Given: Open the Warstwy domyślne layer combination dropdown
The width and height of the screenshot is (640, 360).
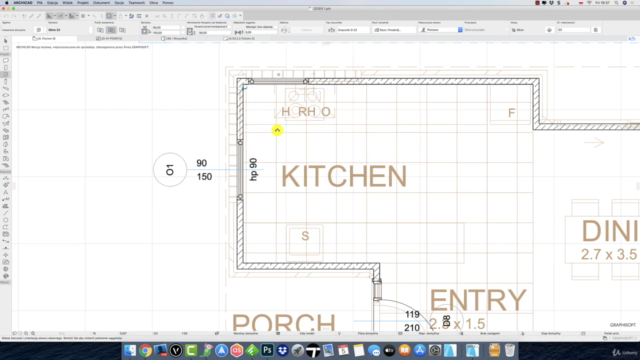Looking at the screenshot, I should (x=246, y=333).
